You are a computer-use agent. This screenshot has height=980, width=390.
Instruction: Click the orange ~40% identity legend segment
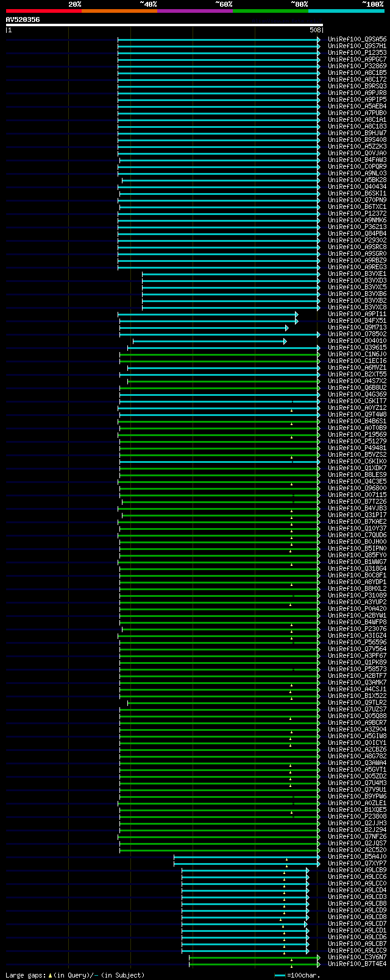coord(119,11)
